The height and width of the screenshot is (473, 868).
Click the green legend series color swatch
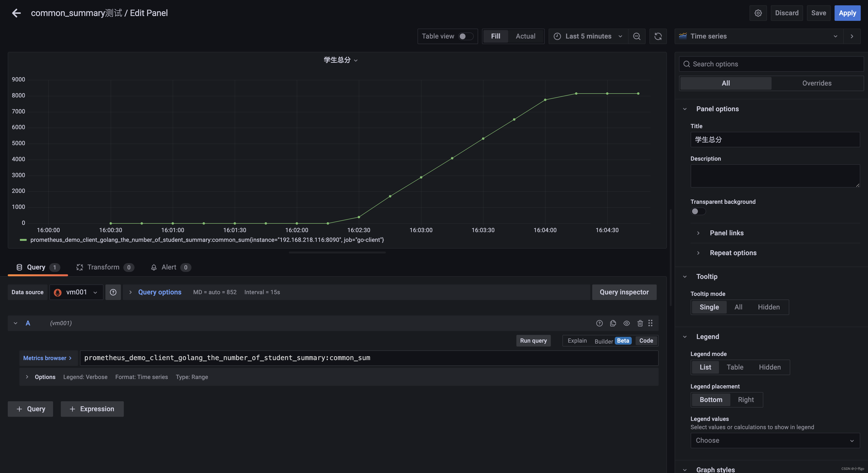[x=23, y=240]
